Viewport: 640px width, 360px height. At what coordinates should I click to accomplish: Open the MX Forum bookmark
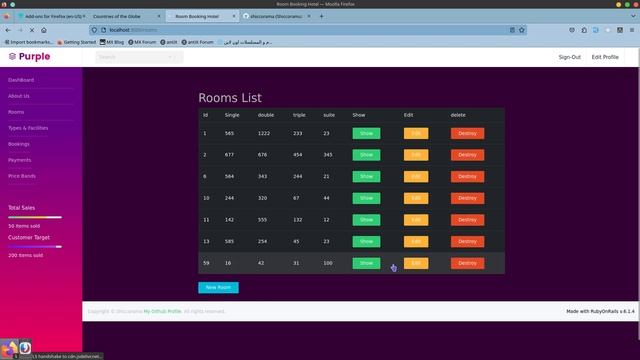(x=142, y=42)
